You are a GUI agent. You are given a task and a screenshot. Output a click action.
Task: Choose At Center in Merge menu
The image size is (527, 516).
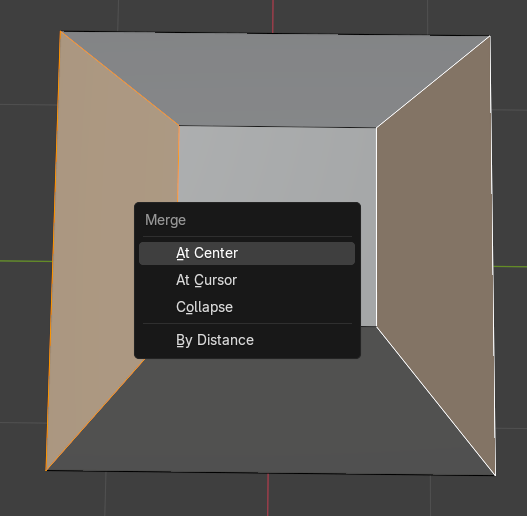click(x=247, y=253)
